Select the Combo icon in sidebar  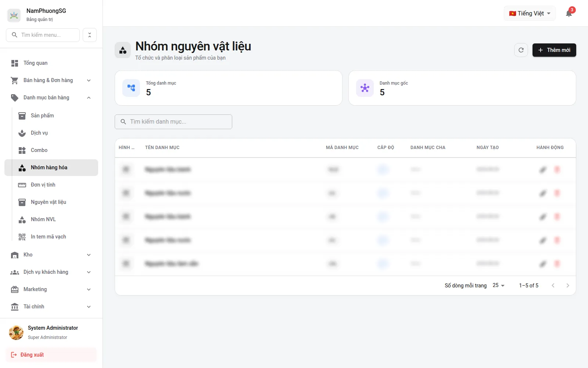coord(22,151)
